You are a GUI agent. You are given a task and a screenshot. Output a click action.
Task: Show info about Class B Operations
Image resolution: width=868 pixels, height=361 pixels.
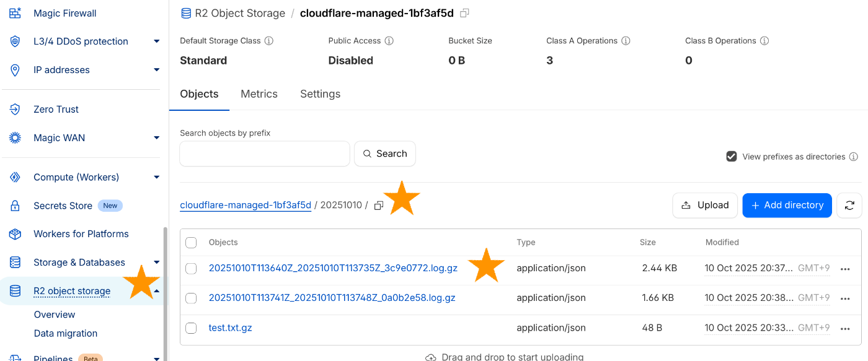coord(764,41)
